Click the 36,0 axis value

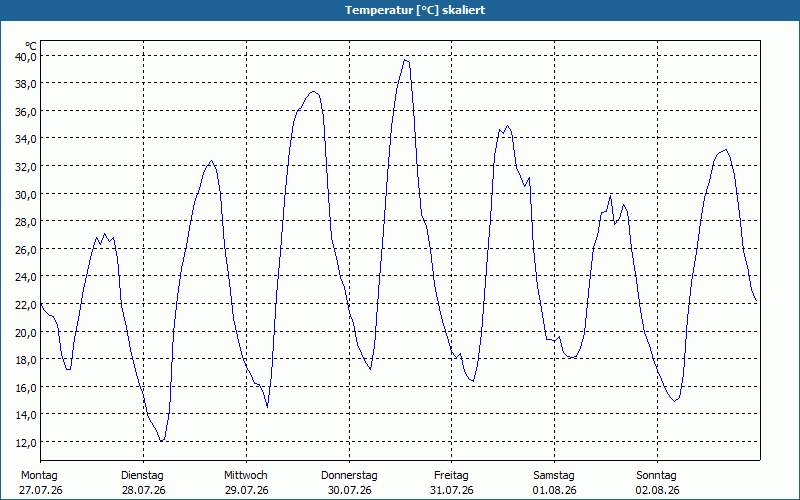(26, 112)
